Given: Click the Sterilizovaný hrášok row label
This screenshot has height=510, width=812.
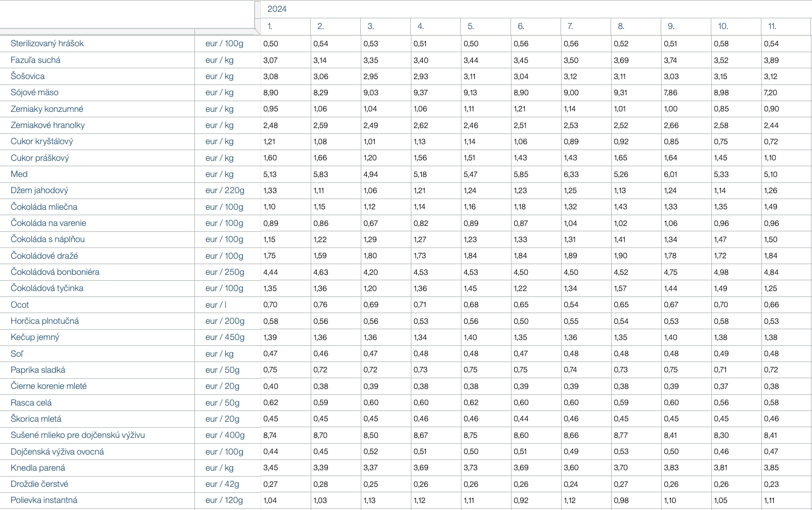Looking at the screenshot, I should (47, 44).
